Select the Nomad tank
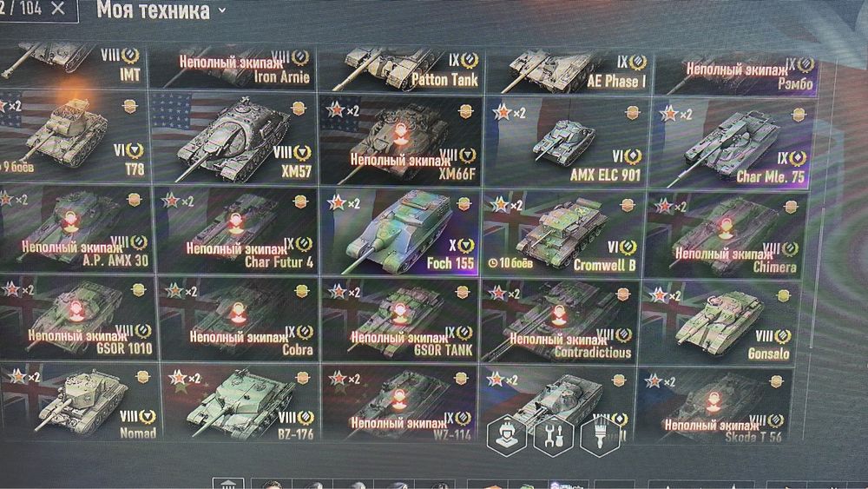This screenshot has width=868, height=489. (x=78, y=401)
